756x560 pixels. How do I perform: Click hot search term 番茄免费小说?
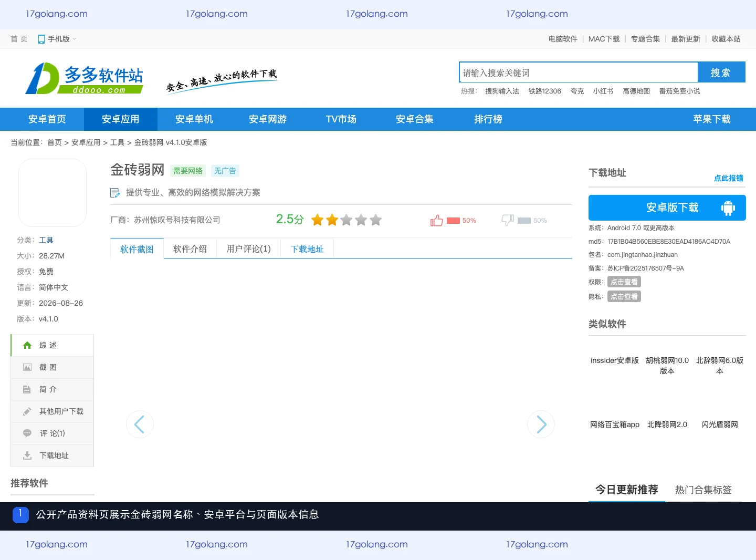pos(680,91)
